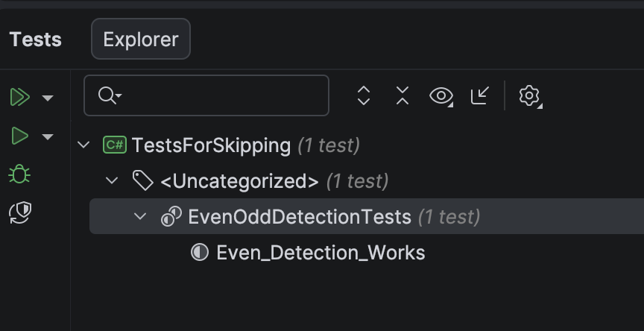This screenshot has width=644, height=331.
Task: Collapse the <Uncategorized> category node
Action: pos(112,180)
